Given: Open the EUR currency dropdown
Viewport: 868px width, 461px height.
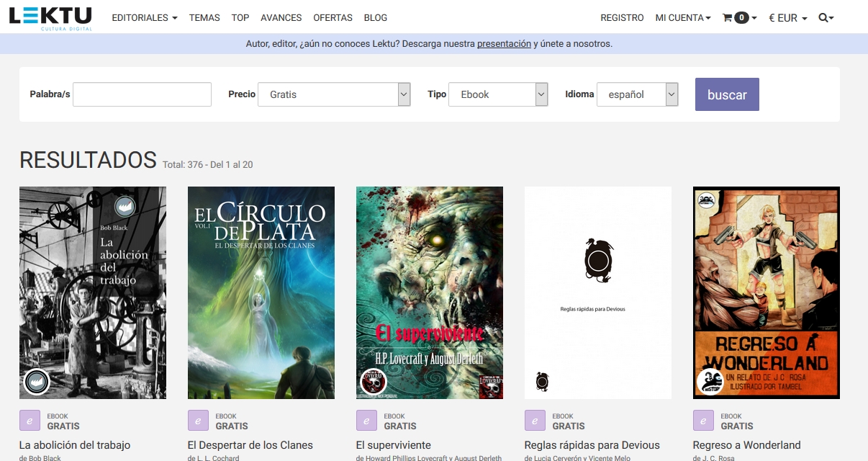Looking at the screenshot, I should tap(788, 18).
